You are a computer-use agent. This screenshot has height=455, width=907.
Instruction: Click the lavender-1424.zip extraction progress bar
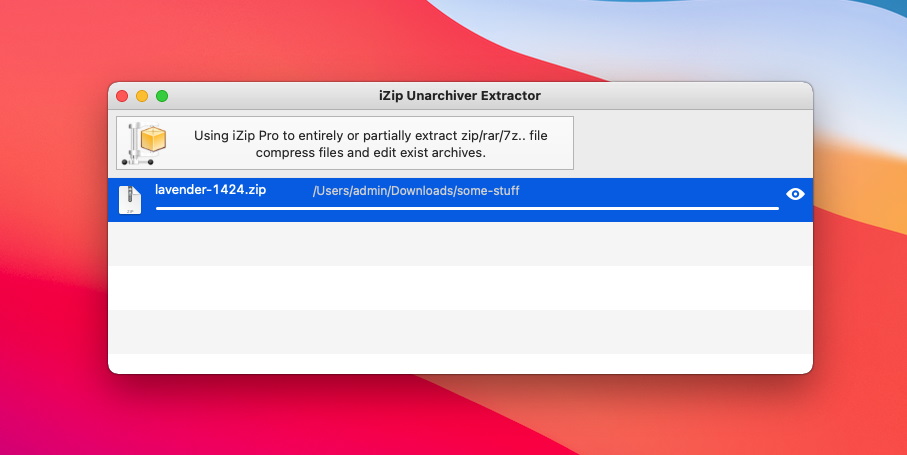pos(467,208)
